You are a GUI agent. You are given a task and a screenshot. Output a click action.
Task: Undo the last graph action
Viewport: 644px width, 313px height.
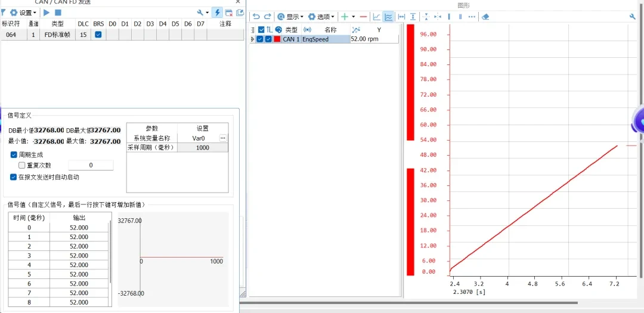[256, 17]
